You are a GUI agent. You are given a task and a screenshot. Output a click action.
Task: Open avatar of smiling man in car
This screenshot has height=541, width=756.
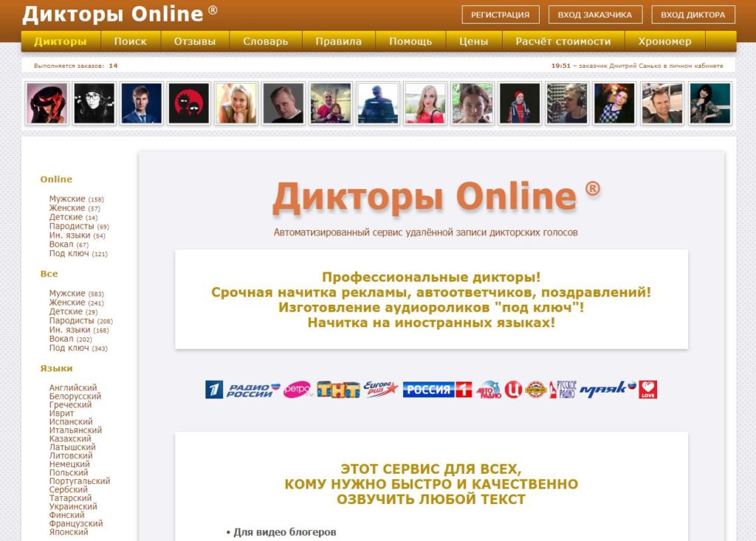pyautogui.click(x=662, y=103)
